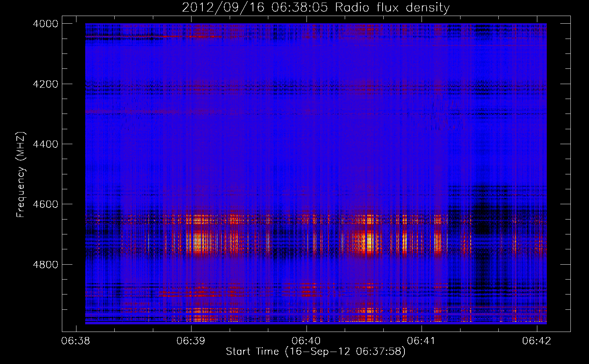The image size is (589, 364).
Task: Click the 06:38 time axis label
Action: click(76, 341)
